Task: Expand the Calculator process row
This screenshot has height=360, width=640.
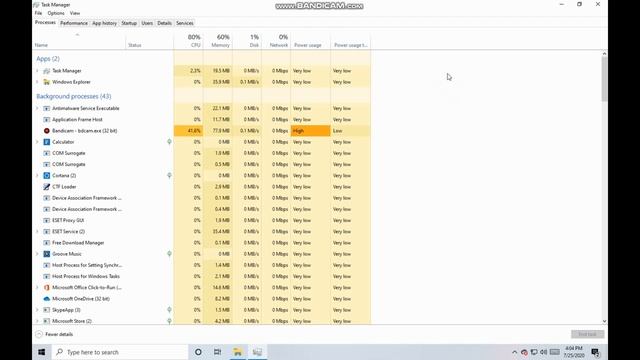Action: (x=38, y=142)
